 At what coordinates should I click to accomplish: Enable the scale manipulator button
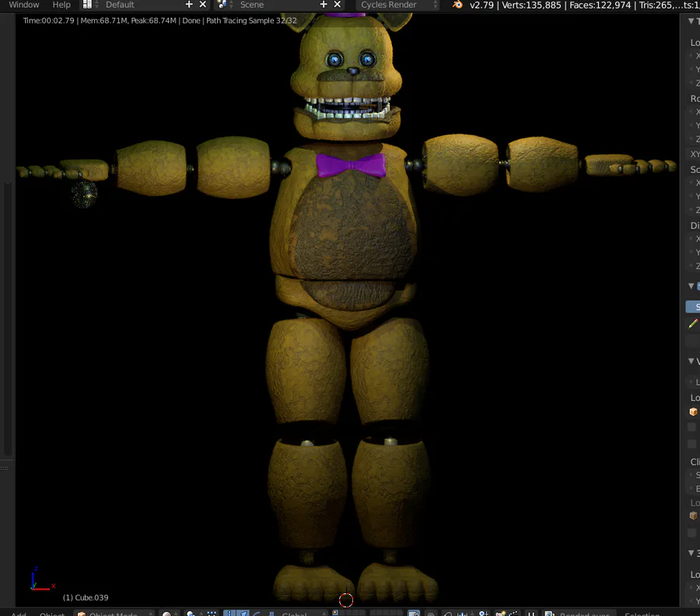pos(270,614)
